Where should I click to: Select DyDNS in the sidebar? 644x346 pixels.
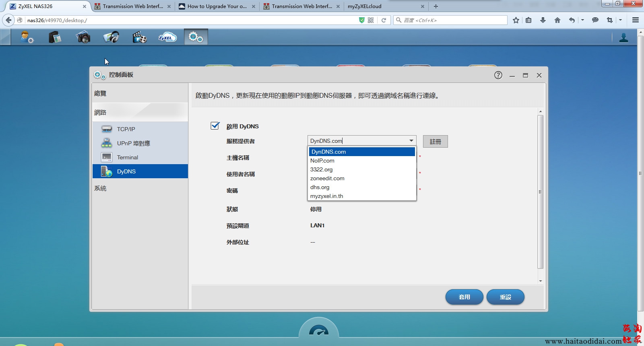(x=140, y=171)
